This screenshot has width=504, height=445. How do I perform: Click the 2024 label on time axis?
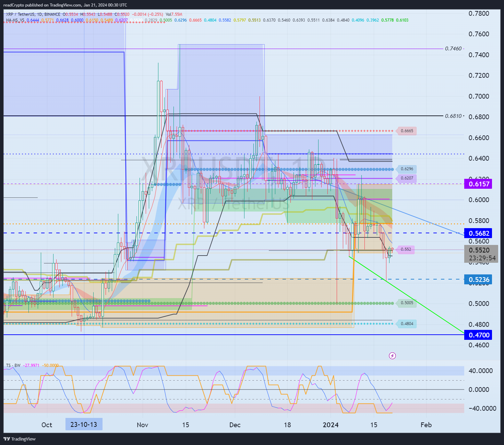tap(331, 425)
